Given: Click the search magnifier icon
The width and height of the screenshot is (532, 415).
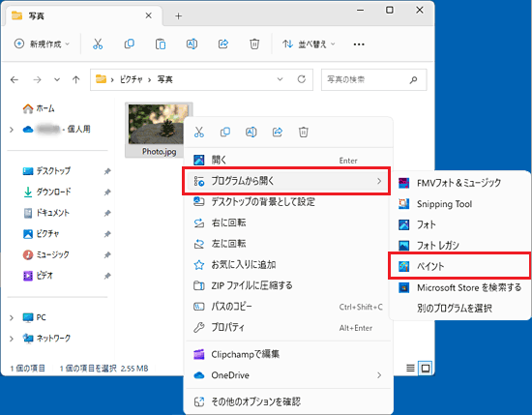Looking at the screenshot, I should [413, 80].
